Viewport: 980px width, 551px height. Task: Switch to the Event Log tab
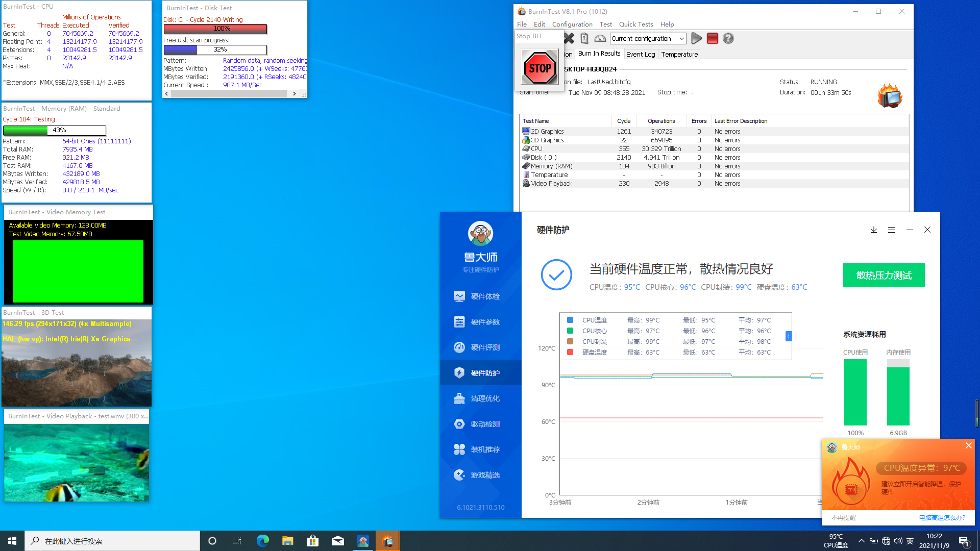tap(641, 54)
